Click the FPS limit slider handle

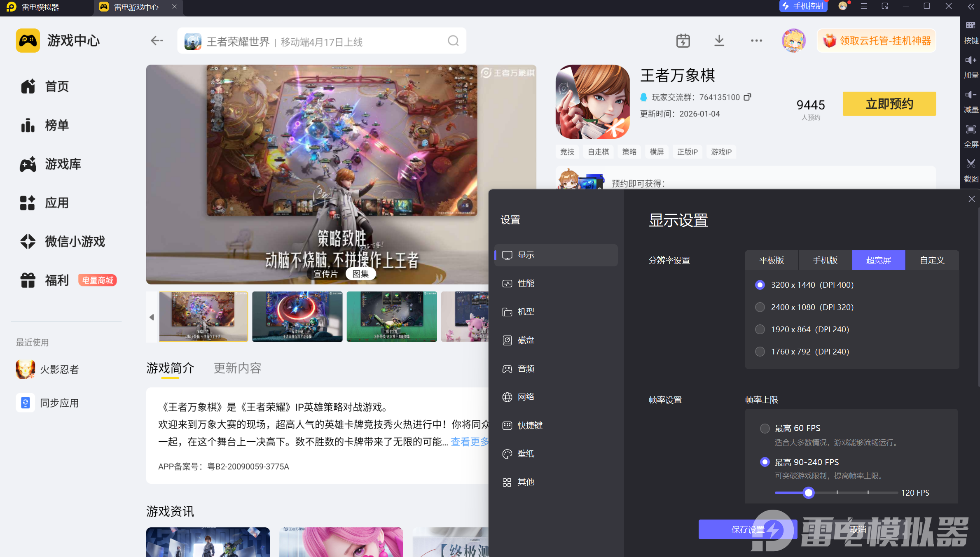(x=809, y=493)
